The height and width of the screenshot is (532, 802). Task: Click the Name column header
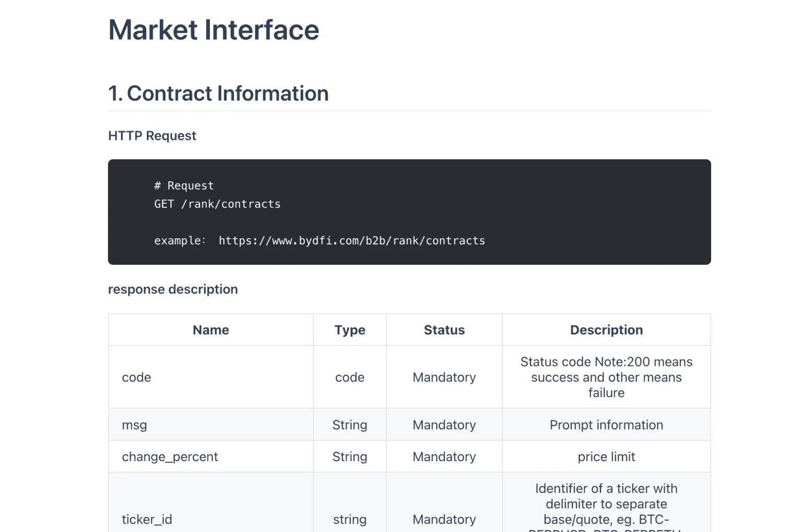(x=210, y=330)
